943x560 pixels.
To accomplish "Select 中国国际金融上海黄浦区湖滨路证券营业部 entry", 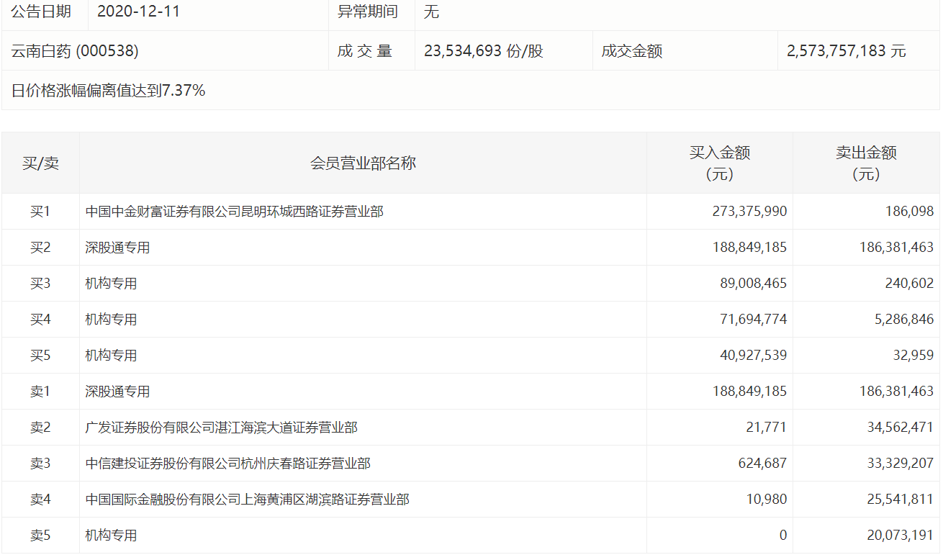I will pyautogui.click(x=471, y=500).
